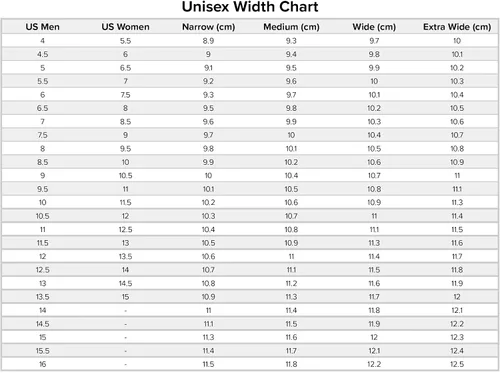Screen dimensions: 500x373
Task: Select the Medium (cm) column header
Action: tap(291, 27)
